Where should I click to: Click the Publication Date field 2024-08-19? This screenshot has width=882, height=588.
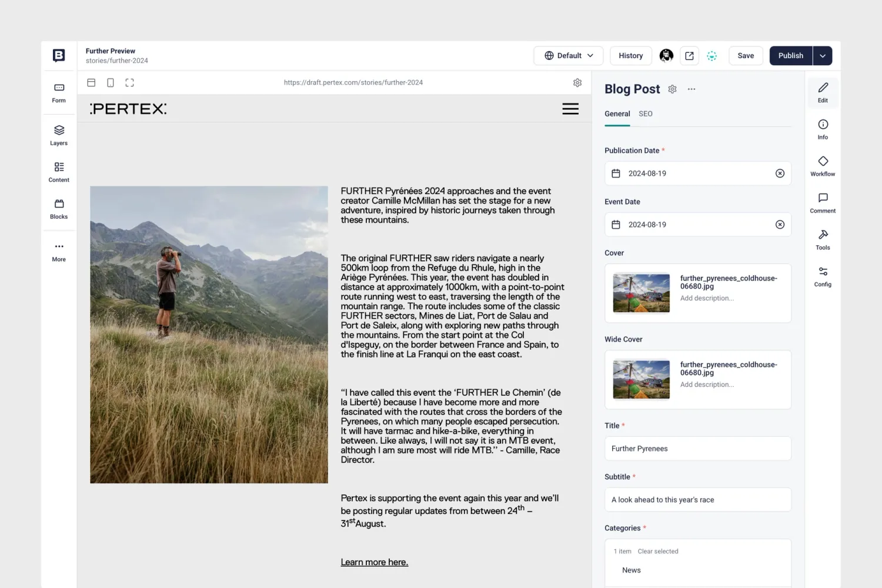point(697,173)
